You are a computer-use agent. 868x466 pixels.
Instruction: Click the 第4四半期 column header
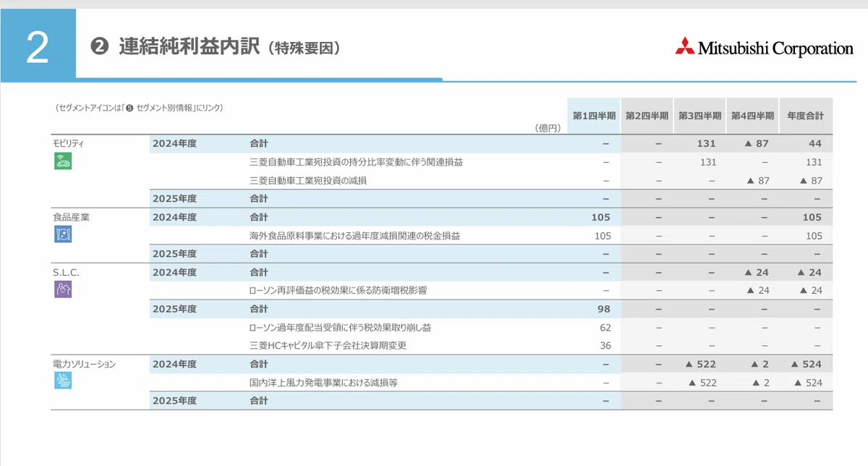(752, 116)
